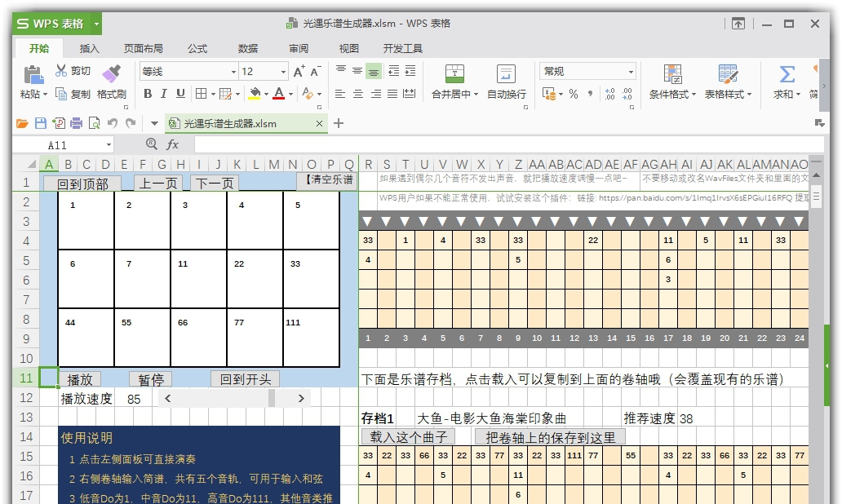Toggle bold formatting

click(148, 95)
